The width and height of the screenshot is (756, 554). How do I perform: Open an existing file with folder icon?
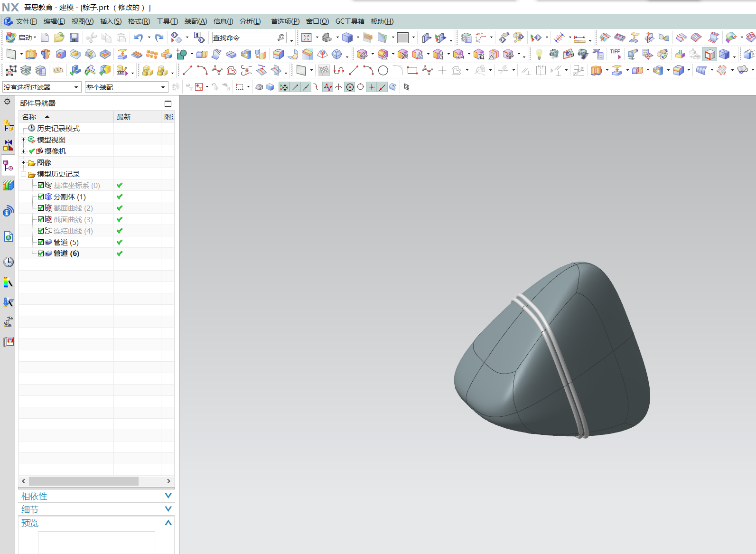pyautogui.click(x=59, y=38)
